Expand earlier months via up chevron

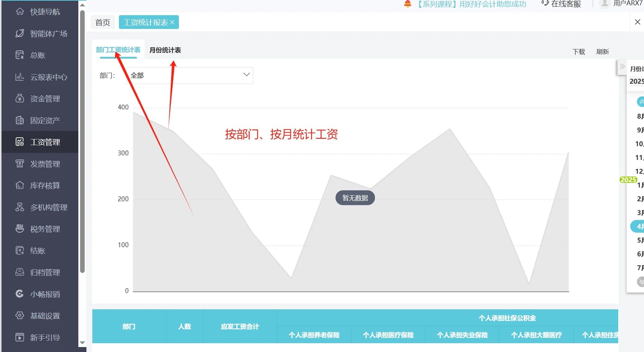[640, 102]
